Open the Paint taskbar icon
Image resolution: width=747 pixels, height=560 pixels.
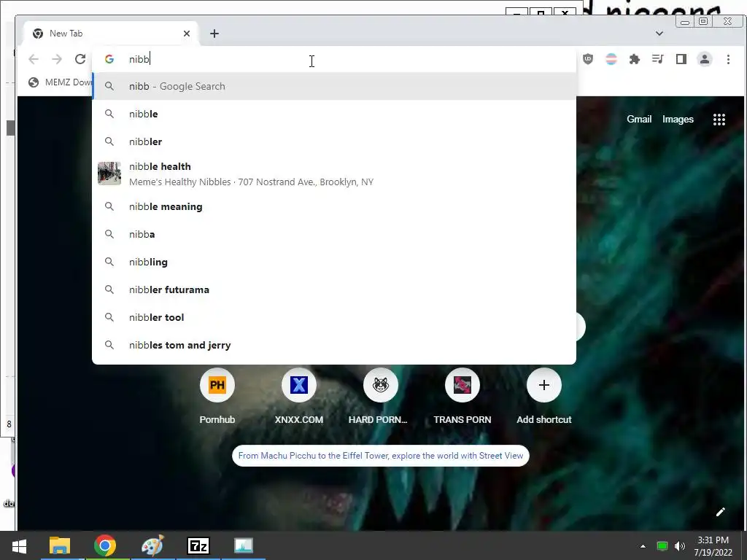pos(152,545)
